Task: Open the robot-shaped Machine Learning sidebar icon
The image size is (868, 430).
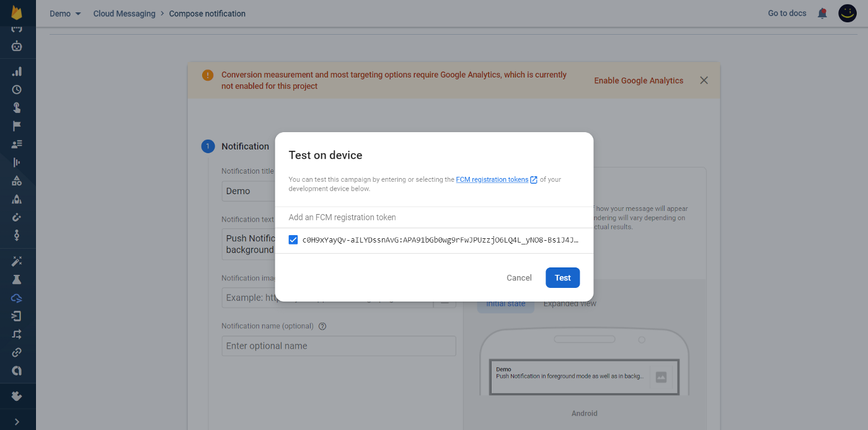Action: click(x=17, y=46)
